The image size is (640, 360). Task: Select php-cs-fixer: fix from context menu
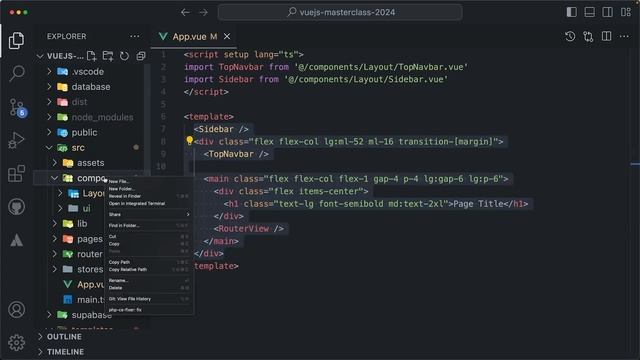[149, 310]
